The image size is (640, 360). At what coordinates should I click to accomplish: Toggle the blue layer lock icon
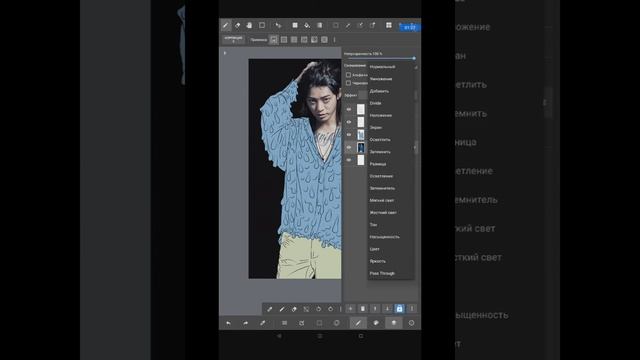399,309
